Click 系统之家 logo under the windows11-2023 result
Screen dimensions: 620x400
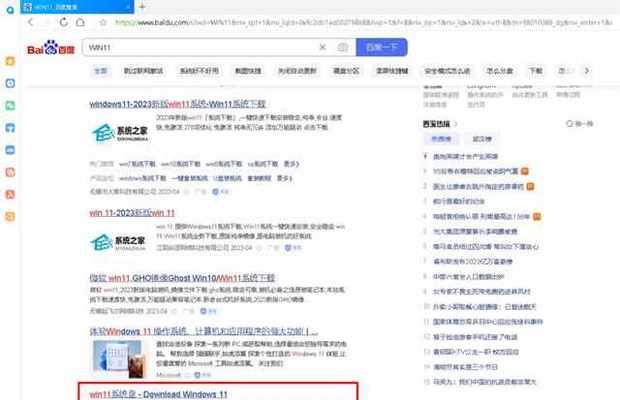point(120,133)
